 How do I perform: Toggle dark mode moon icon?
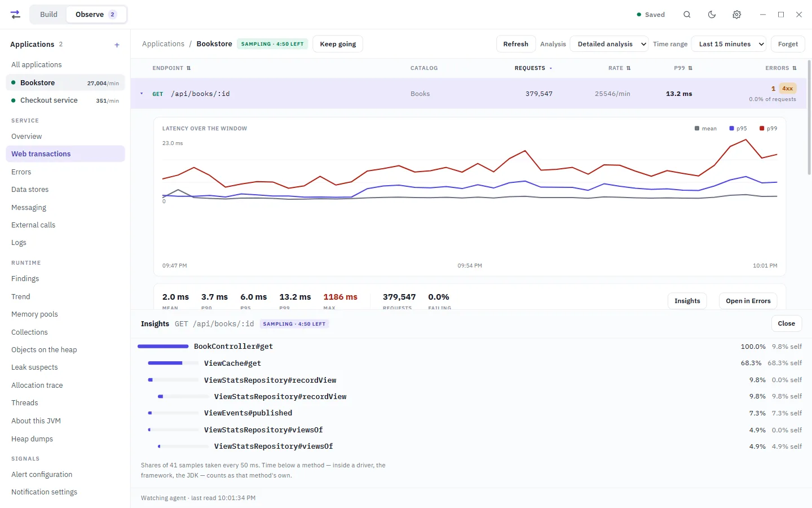(712, 15)
